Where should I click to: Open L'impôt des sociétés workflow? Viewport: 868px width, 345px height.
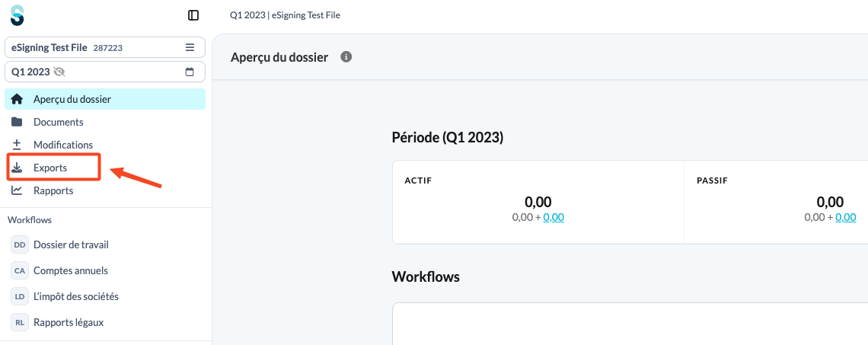(76, 296)
